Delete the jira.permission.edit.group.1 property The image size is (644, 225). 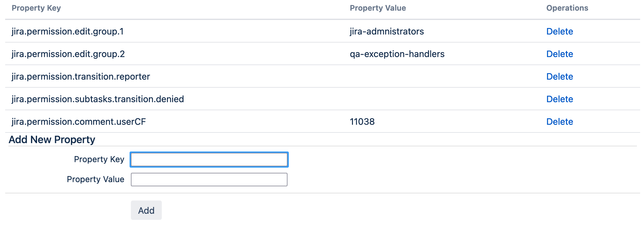tap(560, 31)
